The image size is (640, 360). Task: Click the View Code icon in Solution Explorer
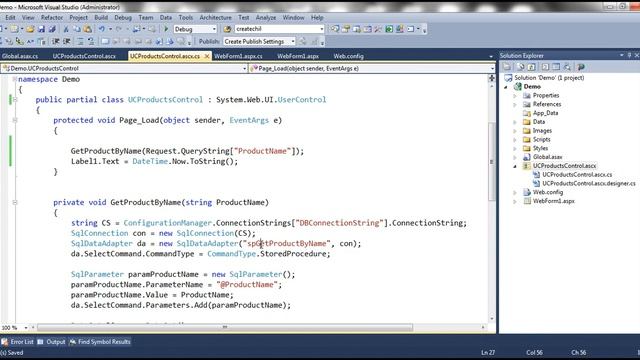pos(545,67)
